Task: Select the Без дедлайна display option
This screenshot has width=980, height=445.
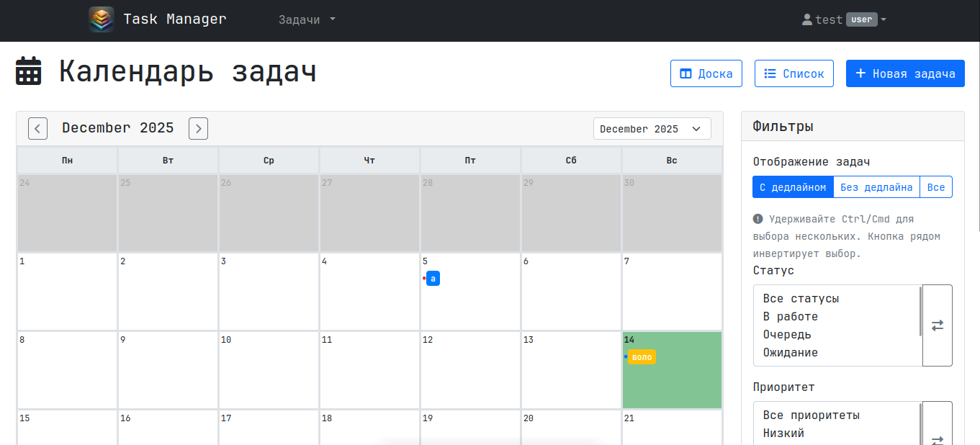Action: click(x=876, y=186)
